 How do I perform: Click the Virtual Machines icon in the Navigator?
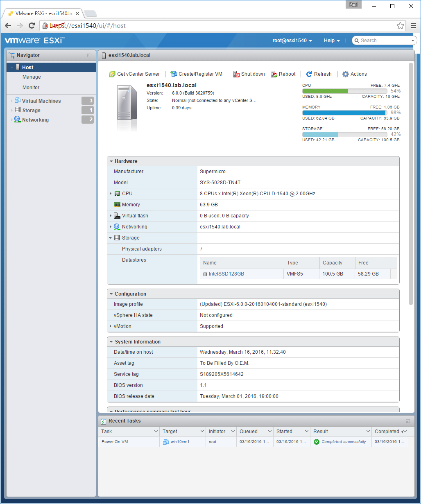coord(18,101)
